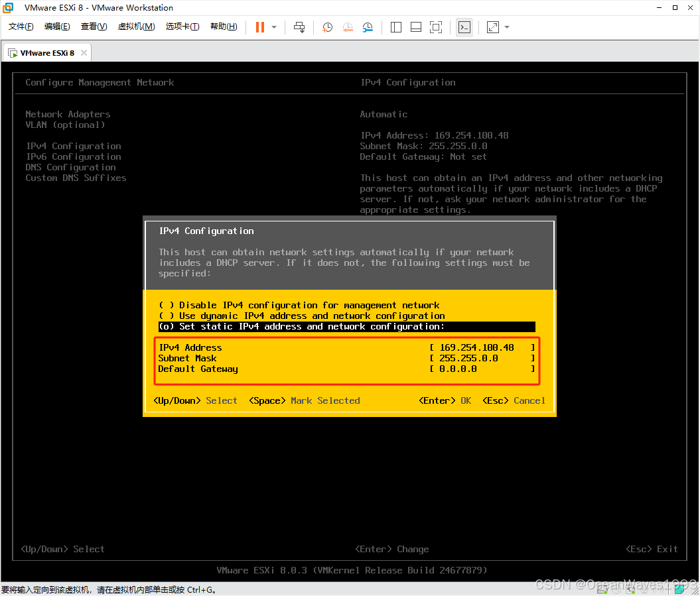
Task: Open the stretch display dropdown arrow
Action: pos(507,27)
